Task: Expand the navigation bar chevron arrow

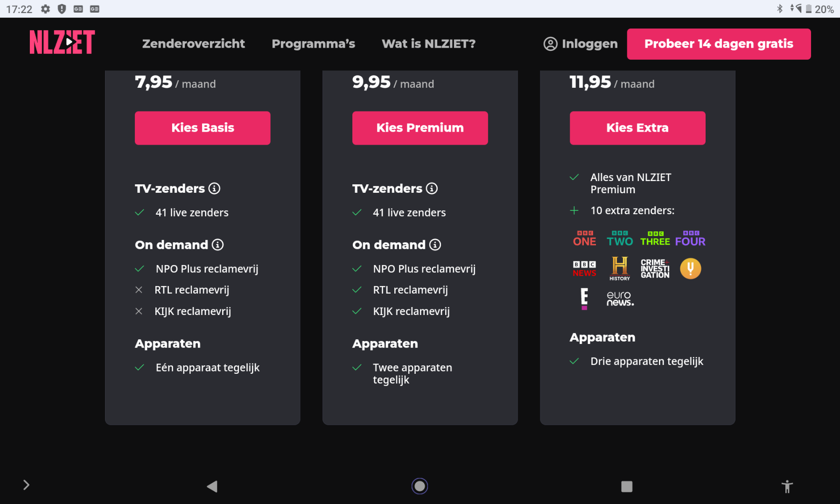Action: pos(26,485)
